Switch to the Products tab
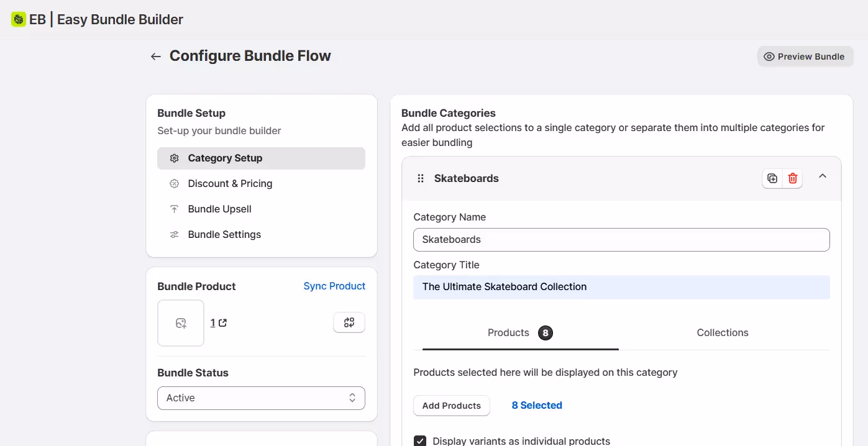 521,332
